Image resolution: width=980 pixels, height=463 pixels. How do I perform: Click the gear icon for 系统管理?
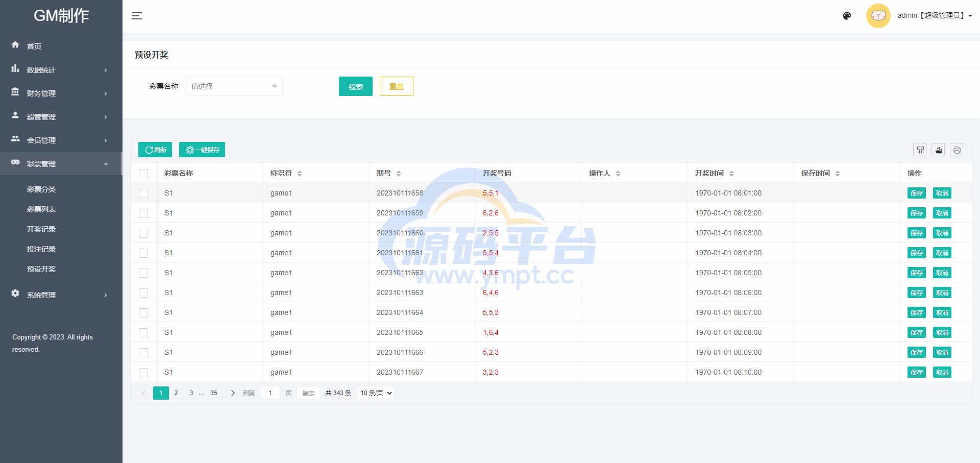point(15,293)
